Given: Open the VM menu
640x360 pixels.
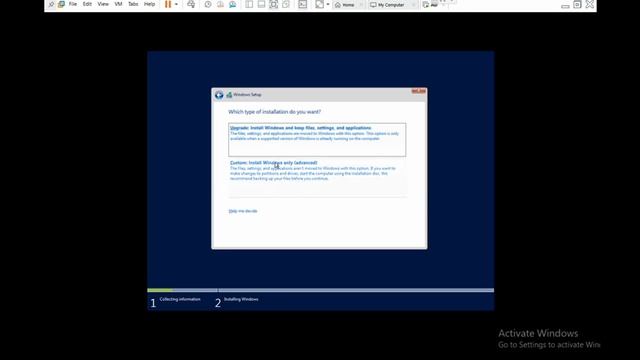Looking at the screenshot, I should [118, 4].
